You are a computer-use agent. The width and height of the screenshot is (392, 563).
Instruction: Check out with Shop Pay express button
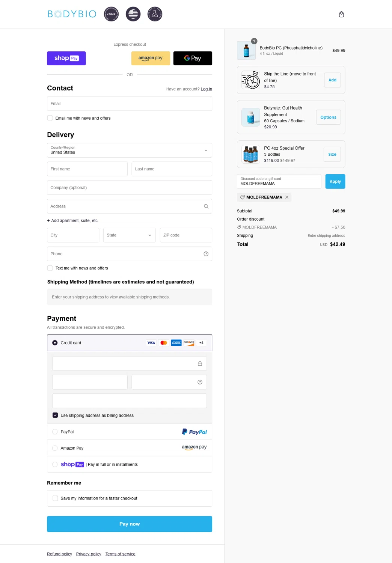66,59
